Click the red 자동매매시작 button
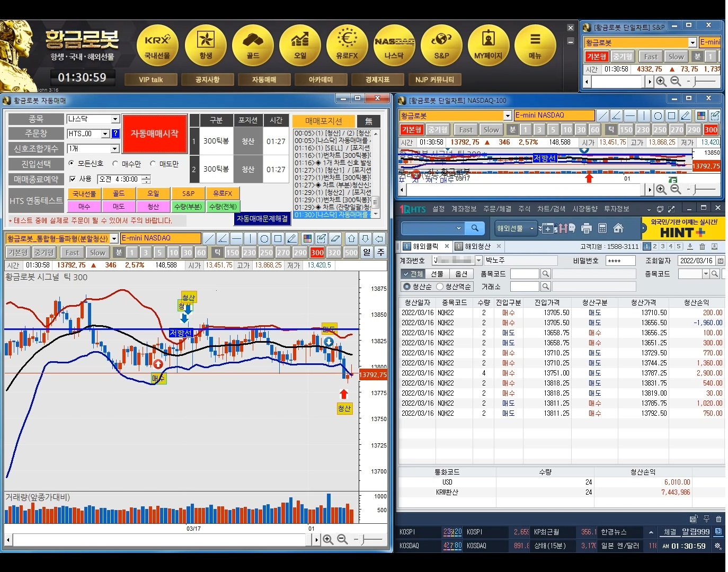This screenshot has width=728, height=572. [x=154, y=133]
